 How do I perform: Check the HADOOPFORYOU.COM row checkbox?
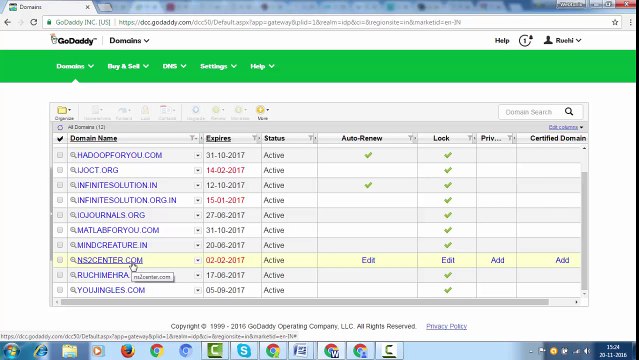tap(60, 155)
